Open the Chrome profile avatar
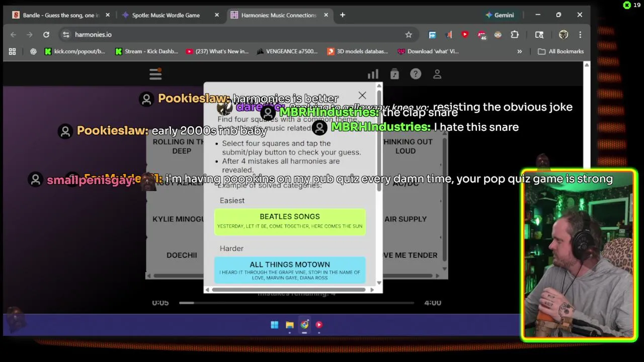Viewport: 644px width, 362px height. point(563,35)
